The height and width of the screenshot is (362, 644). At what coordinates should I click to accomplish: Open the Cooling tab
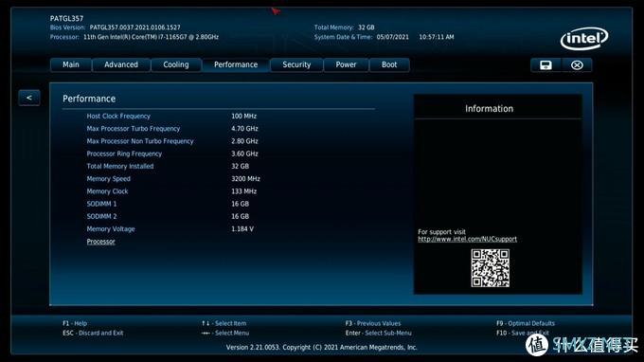(x=176, y=65)
